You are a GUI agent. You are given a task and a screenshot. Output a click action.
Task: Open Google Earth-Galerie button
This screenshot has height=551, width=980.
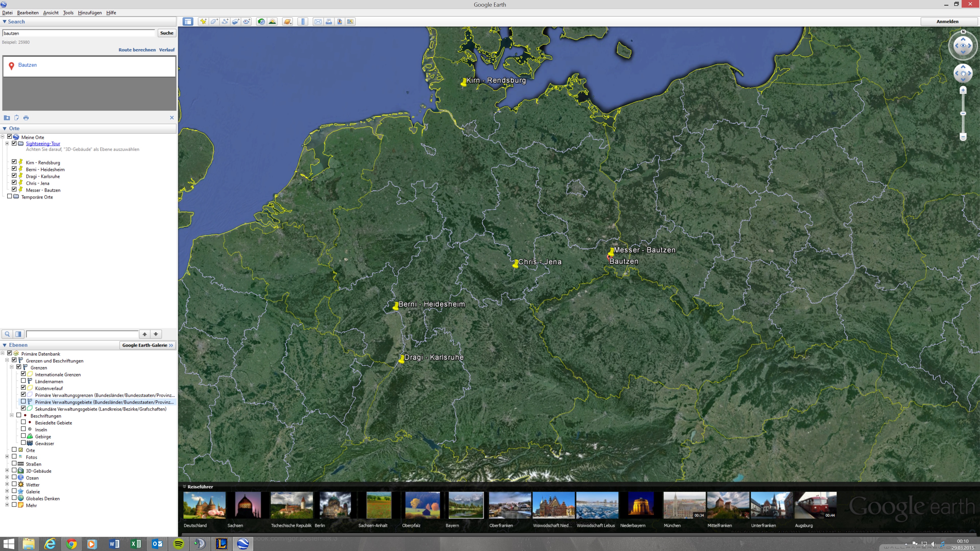click(148, 345)
